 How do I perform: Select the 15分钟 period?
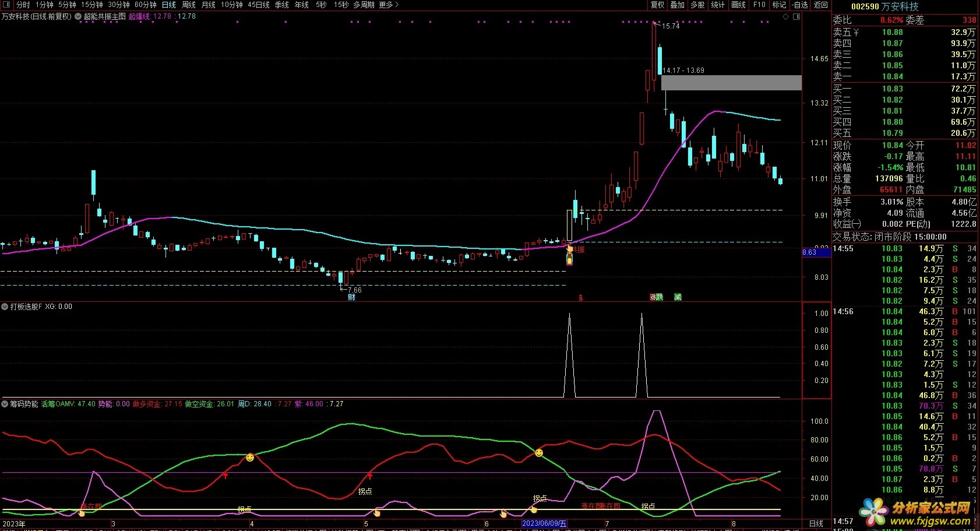pyautogui.click(x=92, y=5)
